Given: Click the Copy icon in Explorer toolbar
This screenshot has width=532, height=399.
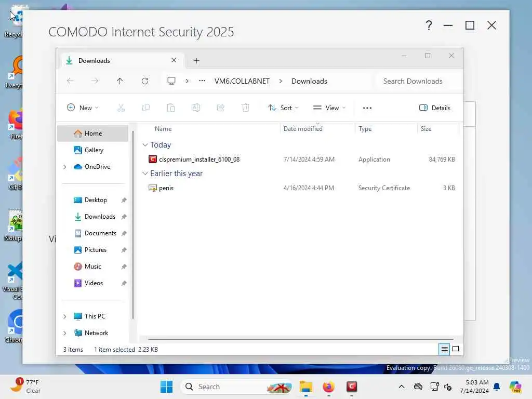Looking at the screenshot, I should (x=146, y=108).
